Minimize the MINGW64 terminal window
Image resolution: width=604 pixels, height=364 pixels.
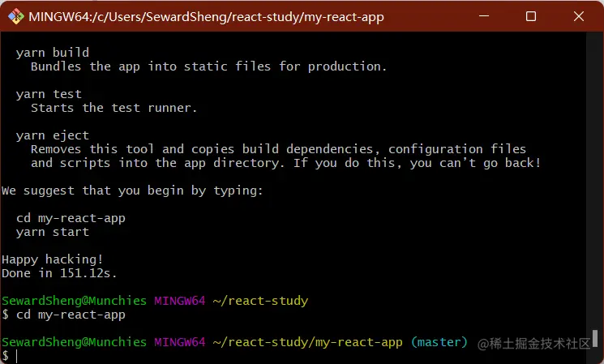[x=485, y=16]
